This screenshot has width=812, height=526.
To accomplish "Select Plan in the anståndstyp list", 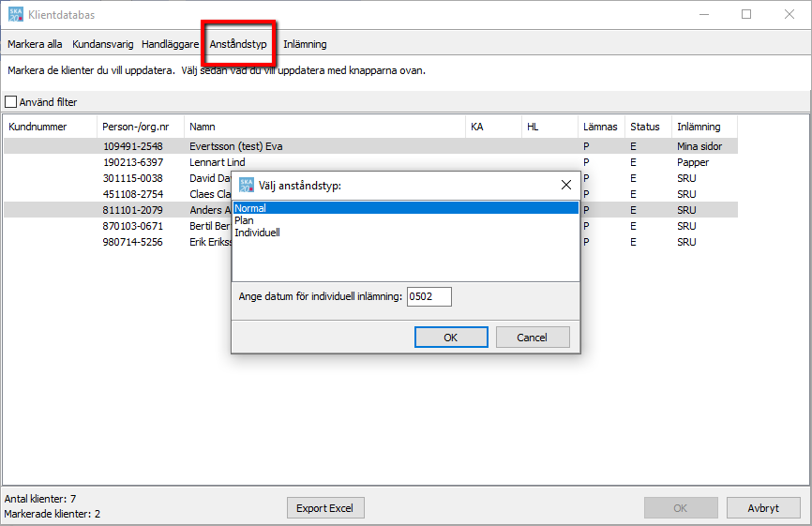I will pos(405,220).
